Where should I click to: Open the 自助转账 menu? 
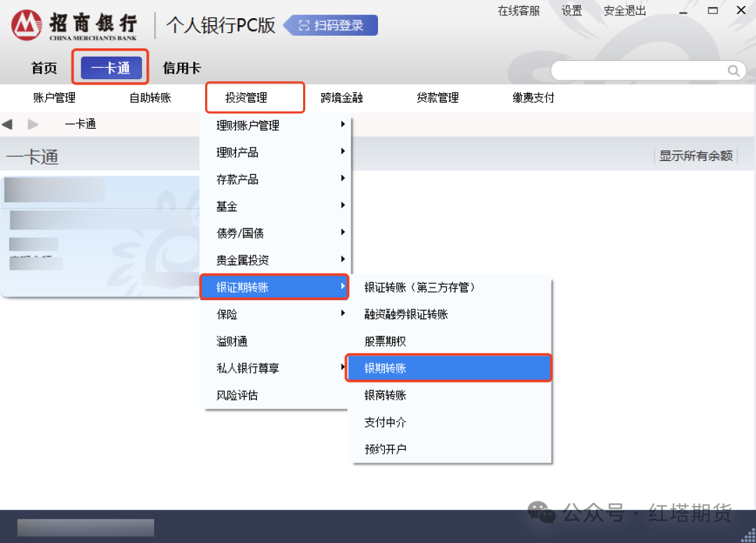coord(150,98)
